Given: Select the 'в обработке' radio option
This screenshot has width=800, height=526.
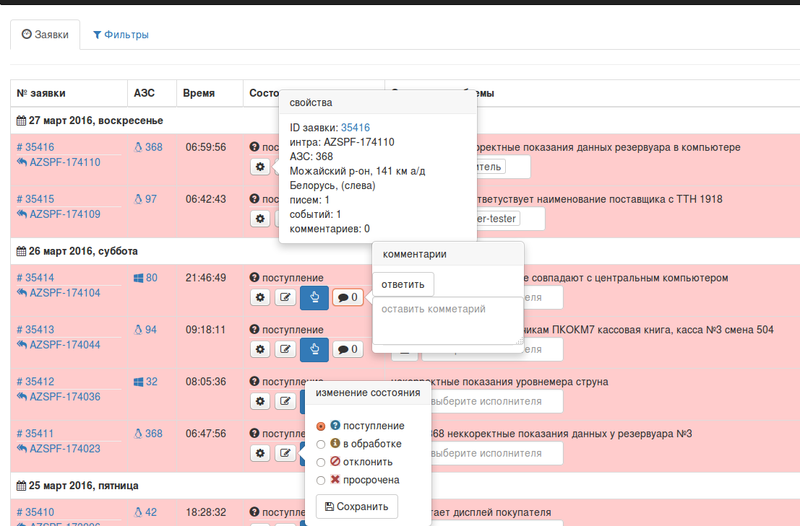Looking at the screenshot, I should [x=321, y=444].
